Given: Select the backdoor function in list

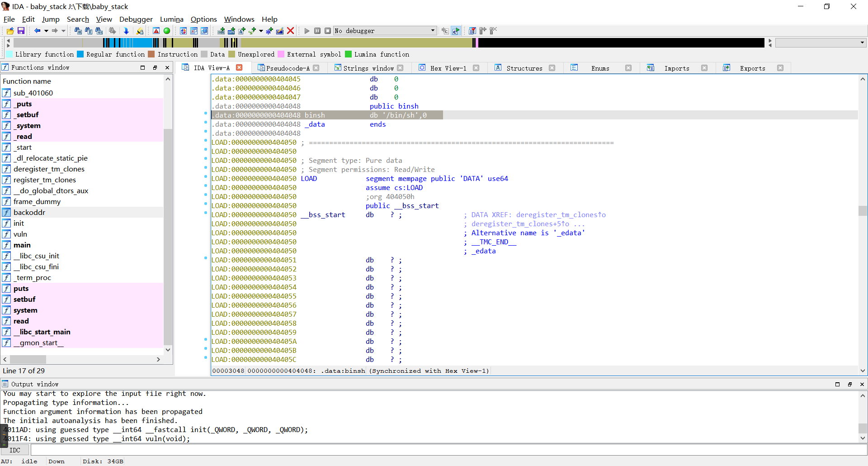Looking at the screenshot, I should pos(29,212).
